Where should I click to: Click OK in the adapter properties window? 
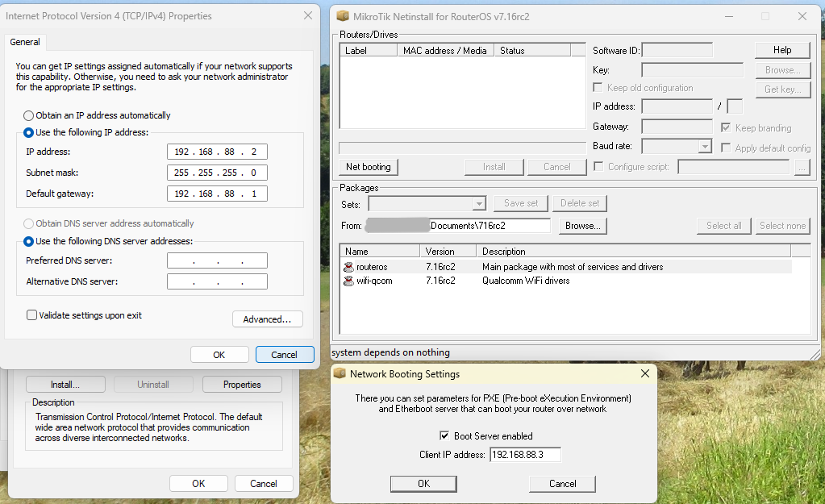(198, 484)
